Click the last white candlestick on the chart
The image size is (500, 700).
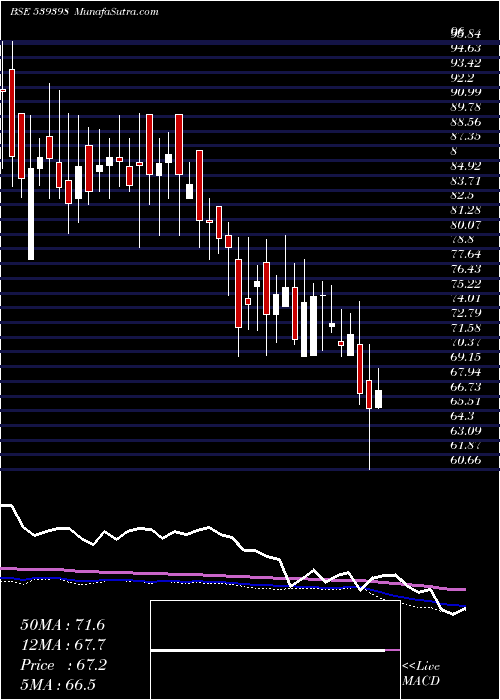[x=379, y=388]
